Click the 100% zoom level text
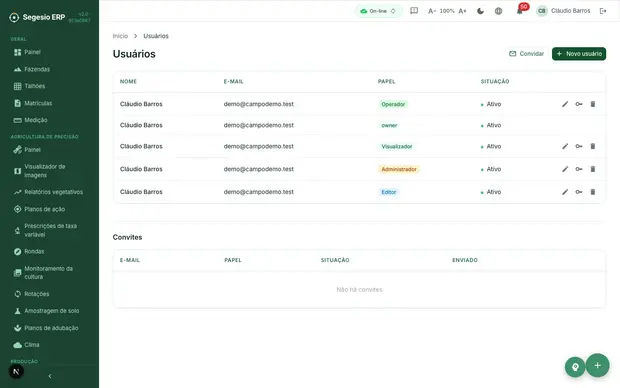Image resolution: width=620 pixels, height=388 pixels. coord(447,11)
